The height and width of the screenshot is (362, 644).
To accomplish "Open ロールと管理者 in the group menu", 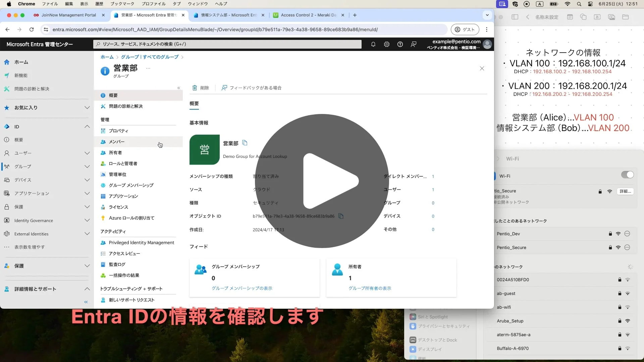I will coord(139,164).
